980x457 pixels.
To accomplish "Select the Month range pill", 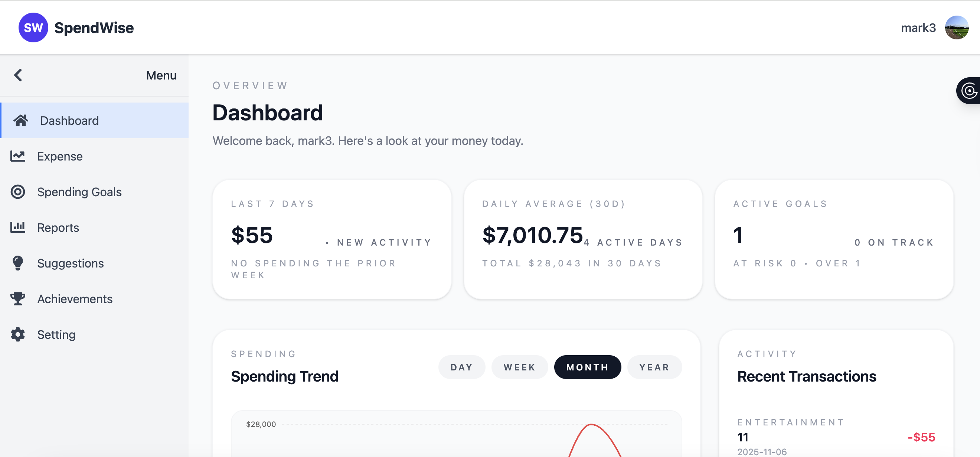I will click(587, 367).
